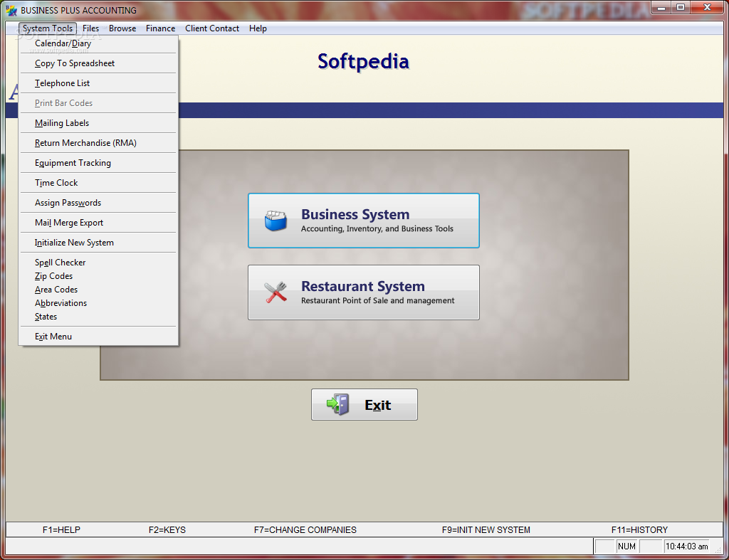Viewport: 729px width, 560px height.
Task: Open the Files menu
Action: coord(90,28)
